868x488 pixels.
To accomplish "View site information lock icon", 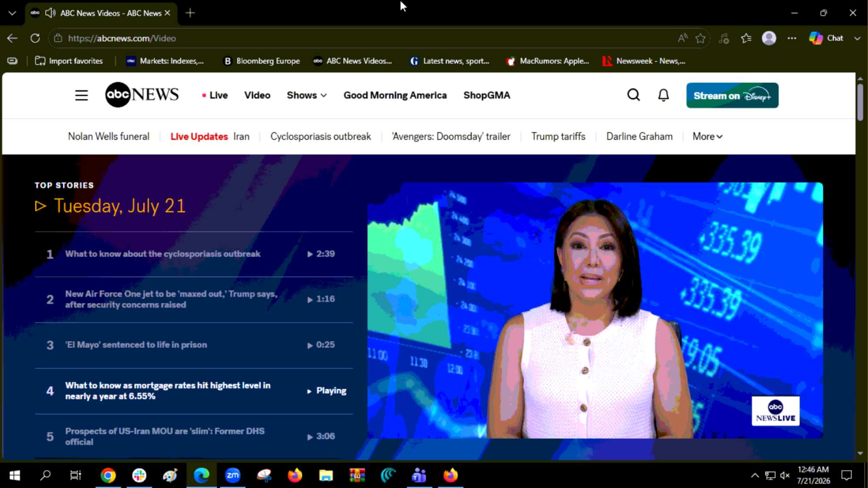I will click(x=58, y=38).
